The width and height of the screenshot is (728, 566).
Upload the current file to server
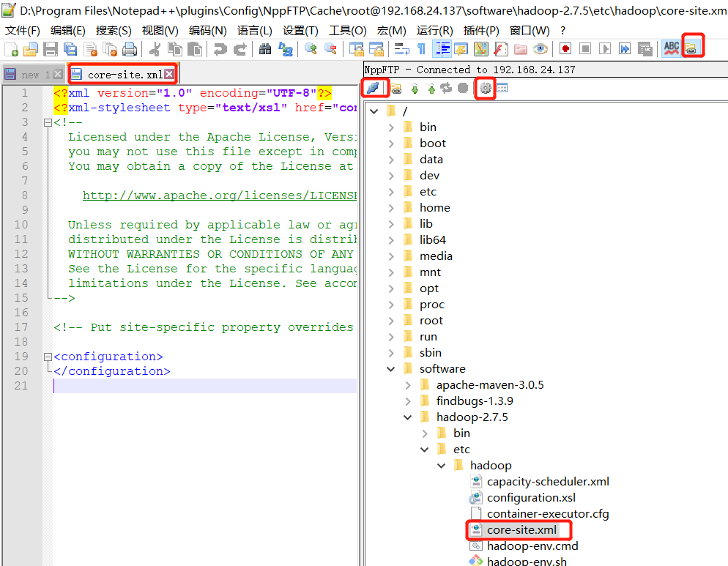pyautogui.click(x=431, y=88)
